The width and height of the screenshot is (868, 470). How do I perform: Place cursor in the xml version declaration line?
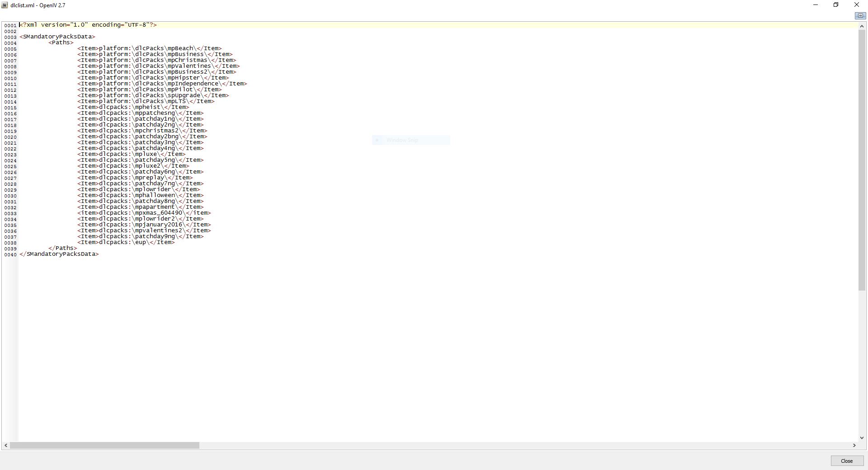pos(88,25)
